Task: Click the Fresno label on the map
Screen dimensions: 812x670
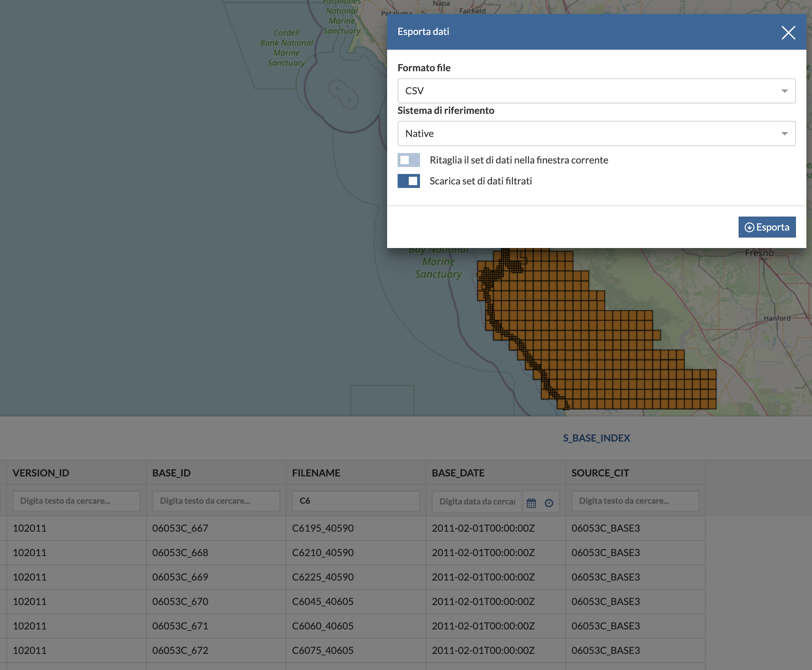Action: click(x=759, y=253)
